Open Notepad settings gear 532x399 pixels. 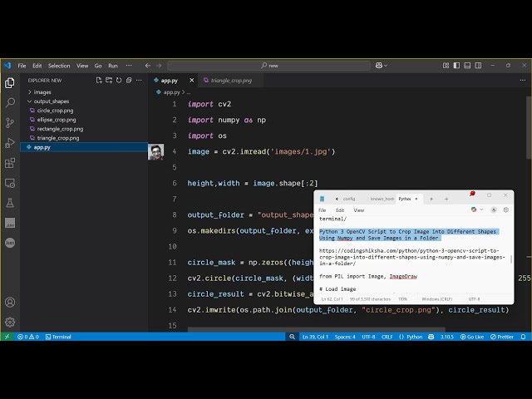click(506, 210)
